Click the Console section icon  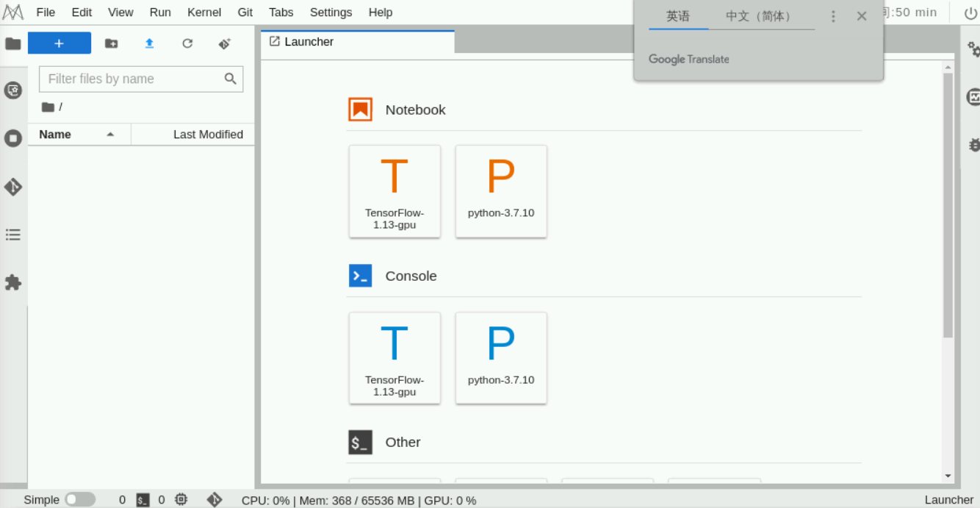click(360, 276)
